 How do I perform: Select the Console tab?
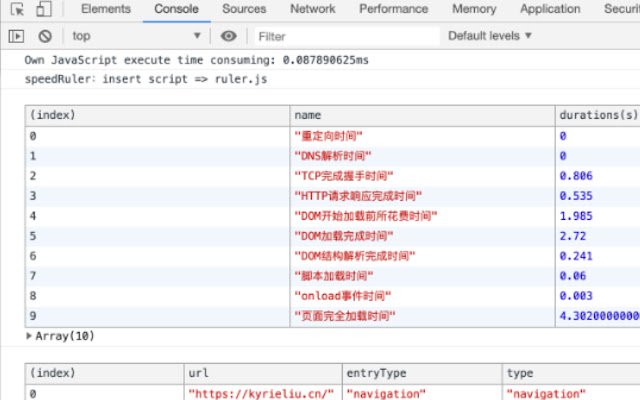[x=176, y=9]
